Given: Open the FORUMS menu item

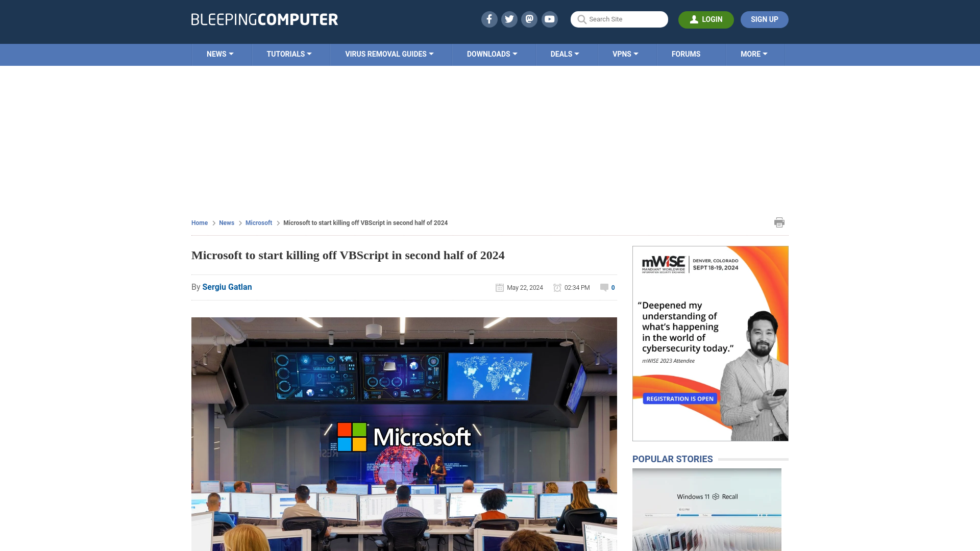Looking at the screenshot, I should coord(685,54).
